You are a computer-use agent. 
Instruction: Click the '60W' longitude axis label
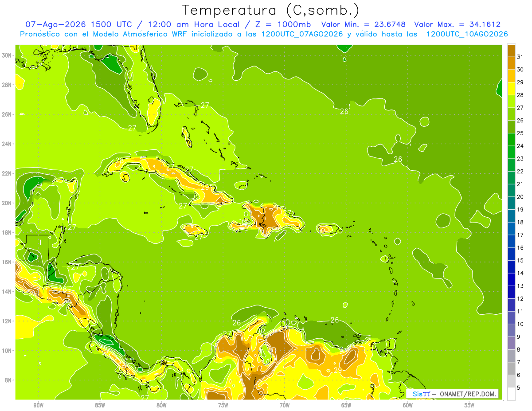[x=408, y=406]
